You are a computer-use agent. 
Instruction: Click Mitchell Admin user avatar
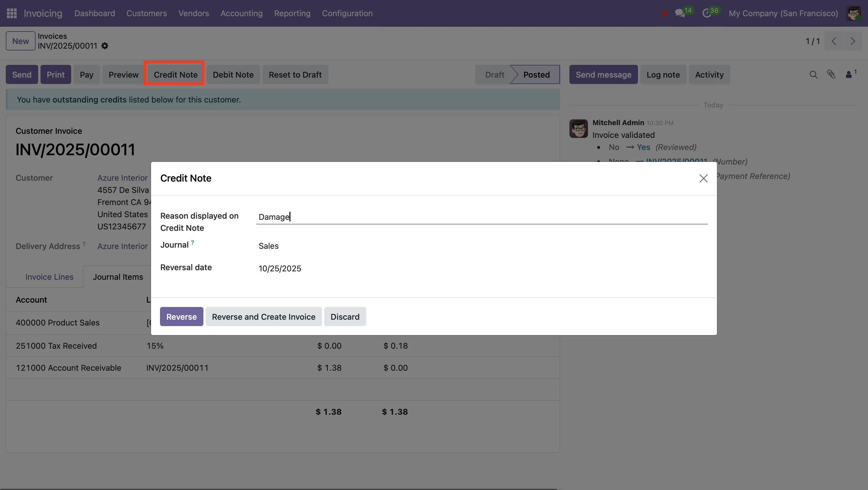[x=853, y=13]
